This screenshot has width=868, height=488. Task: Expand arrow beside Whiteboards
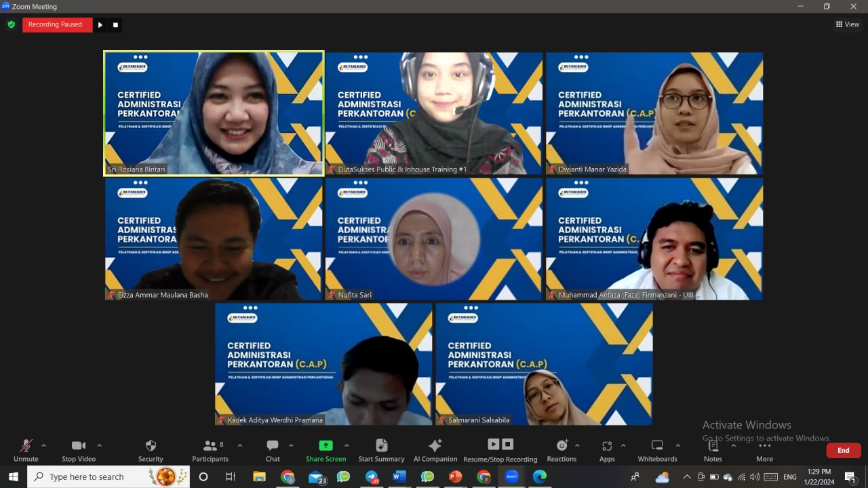pos(677,446)
